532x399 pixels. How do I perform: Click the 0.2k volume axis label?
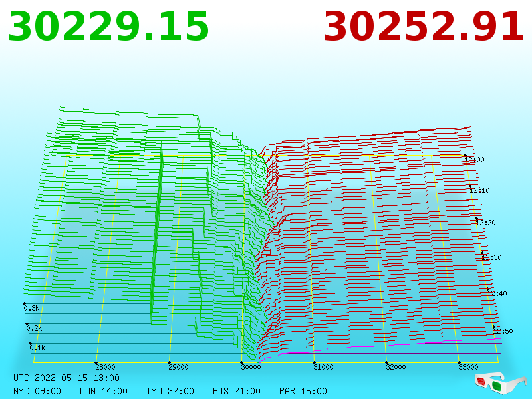(x=35, y=328)
